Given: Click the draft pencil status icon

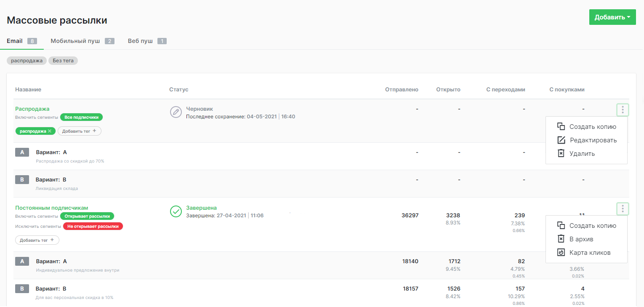Looking at the screenshot, I should click(176, 112).
